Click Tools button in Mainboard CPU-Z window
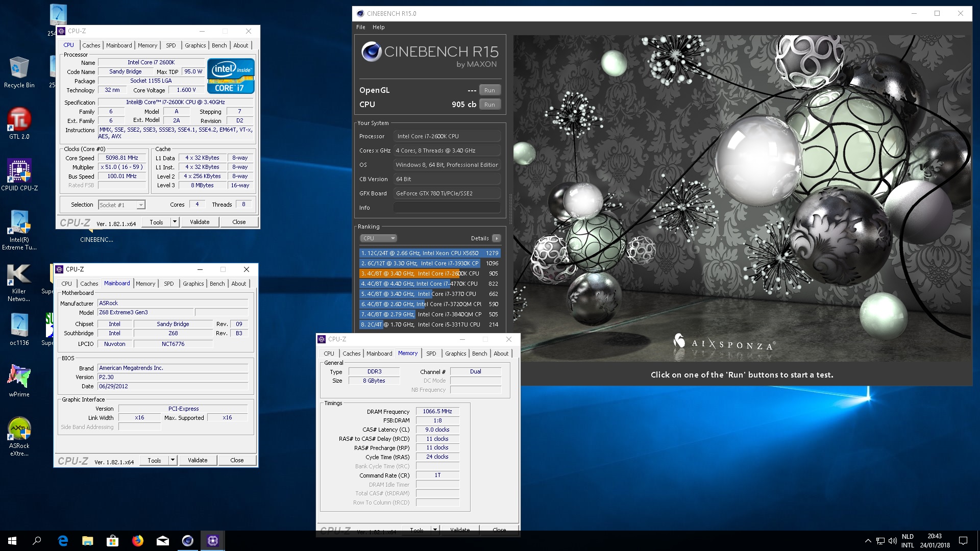The width and height of the screenshot is (980, 551). pos(154,460)
